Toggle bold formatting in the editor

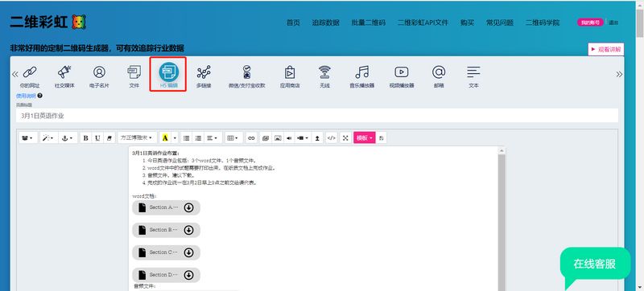tap(85, 138)
